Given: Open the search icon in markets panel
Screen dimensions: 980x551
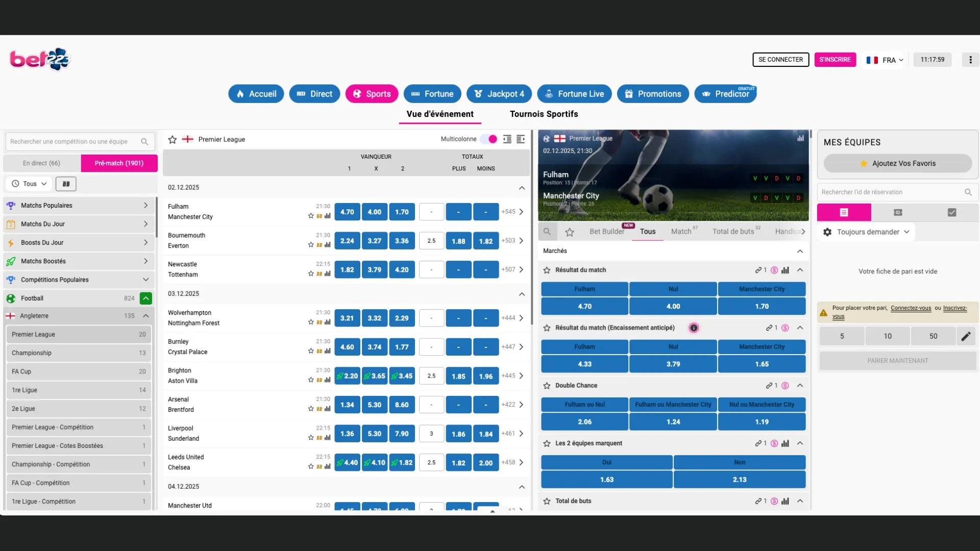Looking at the screenshot, I should coord(547,232).
